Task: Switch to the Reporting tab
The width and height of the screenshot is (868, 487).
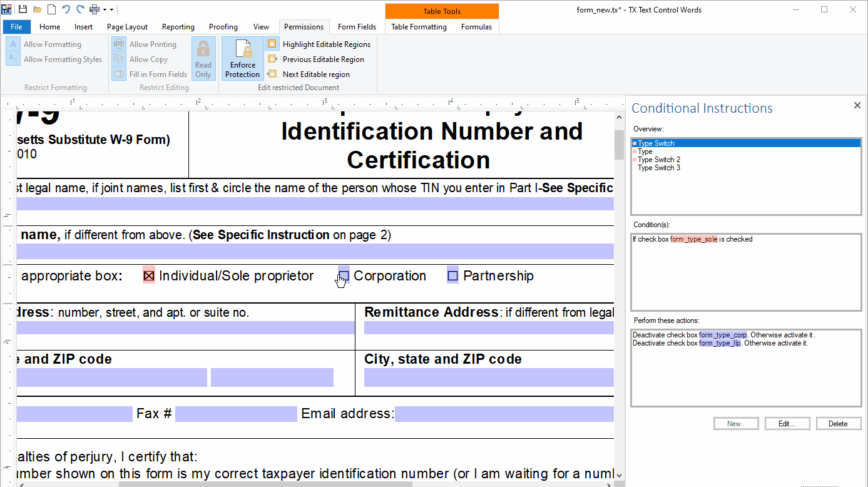Action: point(178,27)
